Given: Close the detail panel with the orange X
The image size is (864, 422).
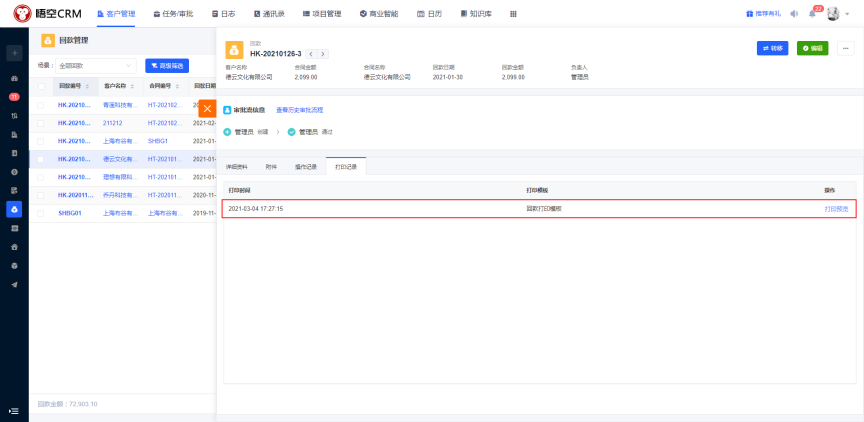Looking at the screenshot, I should 207,108.
